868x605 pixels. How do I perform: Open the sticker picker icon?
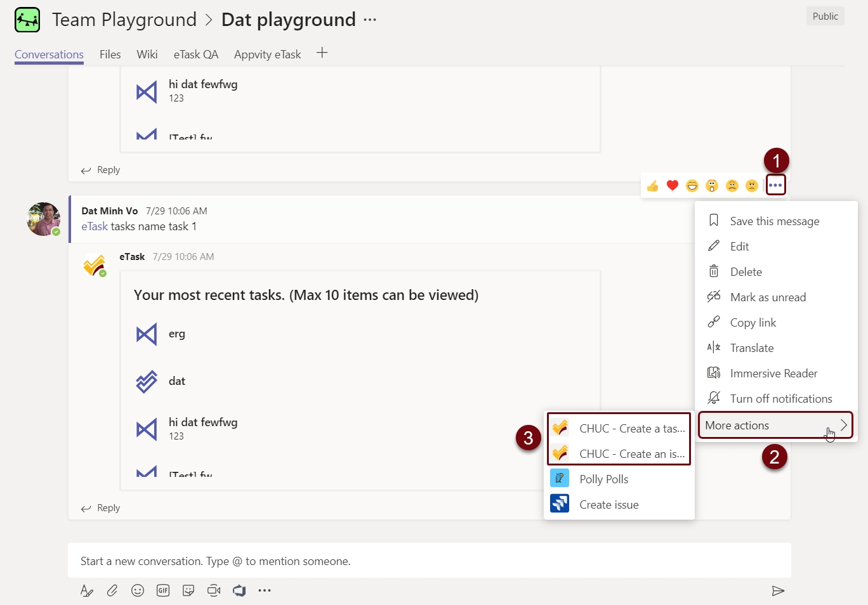click(x=188, y=590)
